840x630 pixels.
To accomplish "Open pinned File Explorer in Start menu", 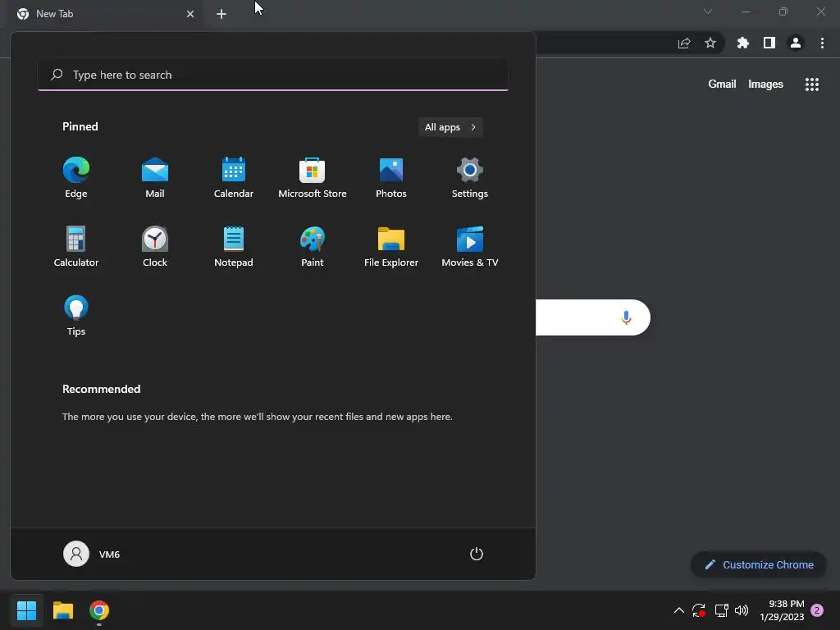I will 391,246.
